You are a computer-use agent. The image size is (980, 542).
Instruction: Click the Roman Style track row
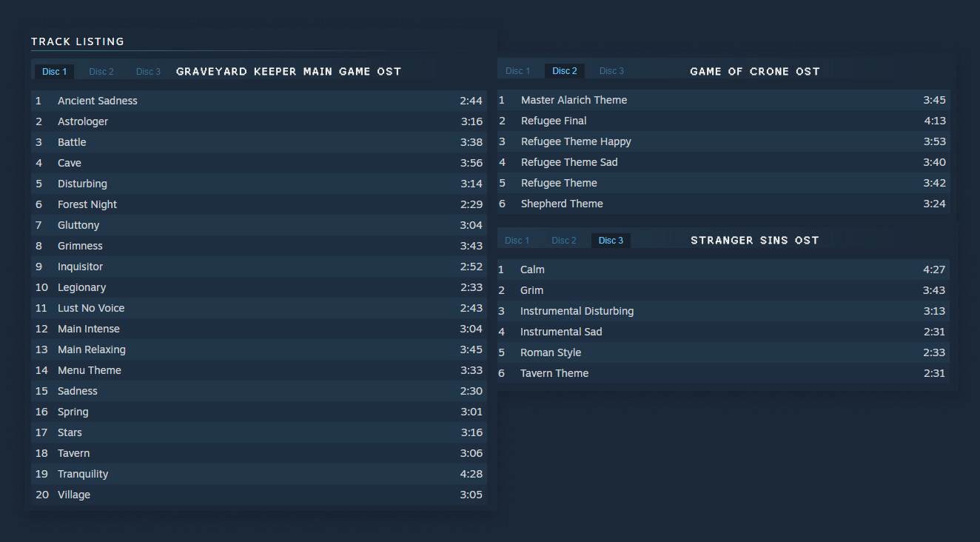tap(551, 352)
